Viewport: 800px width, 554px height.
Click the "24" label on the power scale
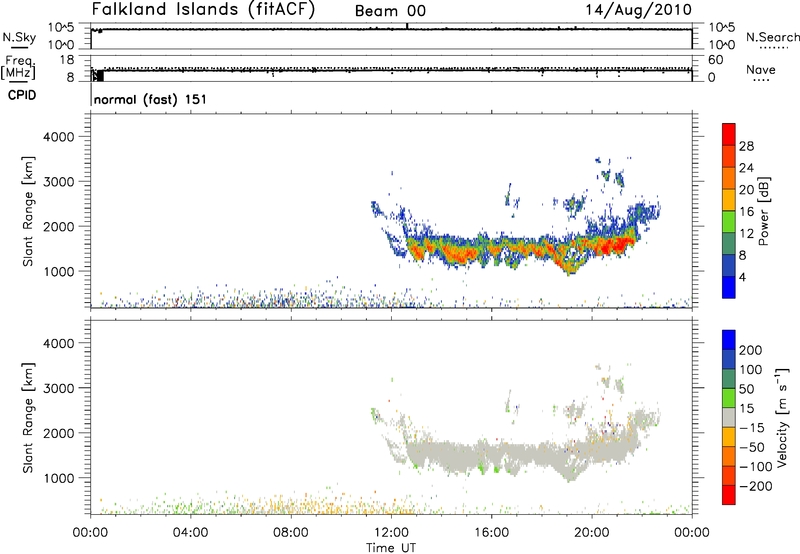click(x=746, y=168)
